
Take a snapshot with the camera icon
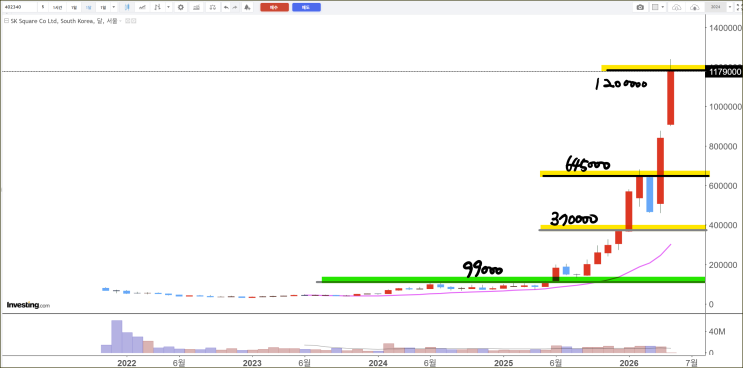(x=640, y=7)
